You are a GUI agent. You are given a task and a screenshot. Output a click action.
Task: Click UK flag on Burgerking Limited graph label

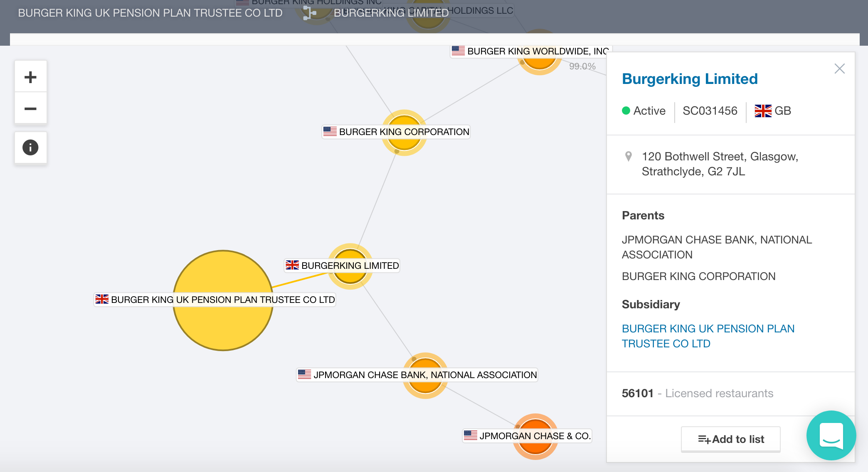[x=292, y=265]
